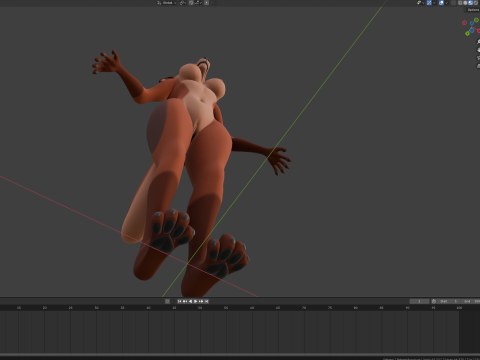Toggle viewport gizmos display
The height and width of the screenshot is (360, 480).
tap(429, 3)
